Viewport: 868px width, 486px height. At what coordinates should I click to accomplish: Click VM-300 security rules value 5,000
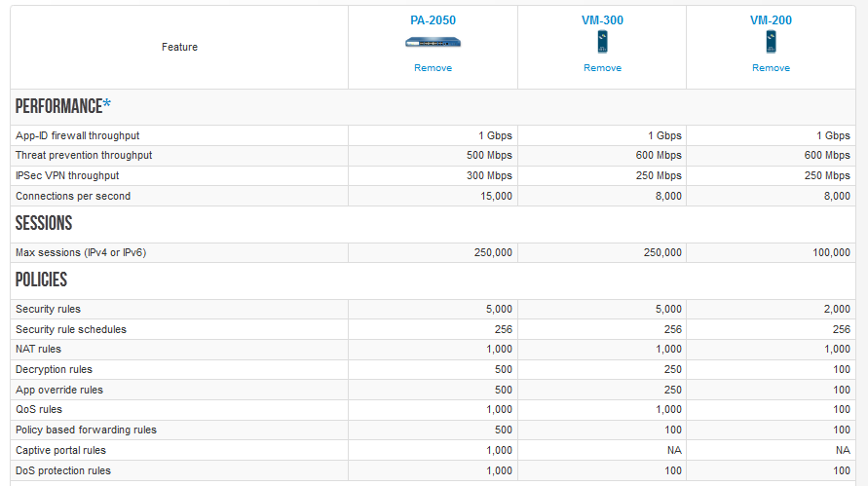(x=668, y=310)
